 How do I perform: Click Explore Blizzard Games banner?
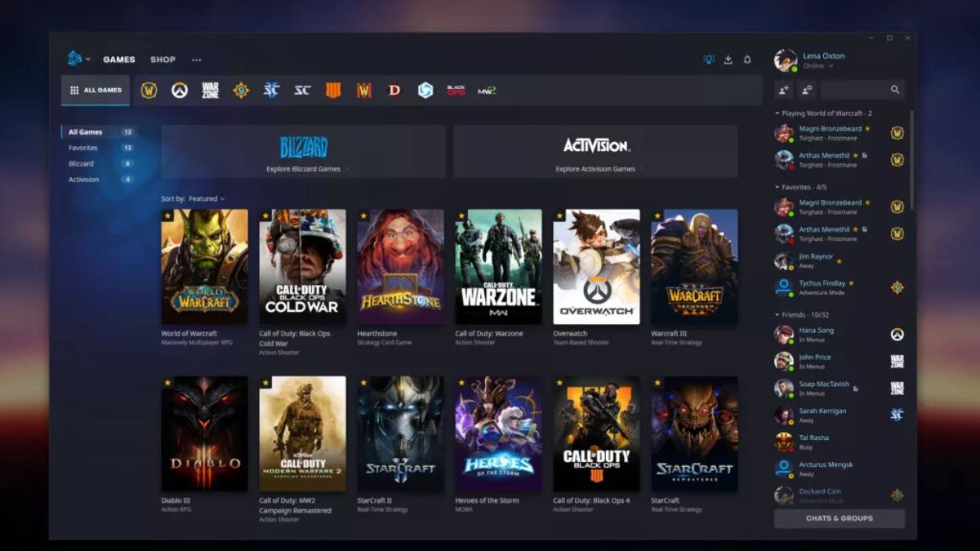click(x=303, y=152)
